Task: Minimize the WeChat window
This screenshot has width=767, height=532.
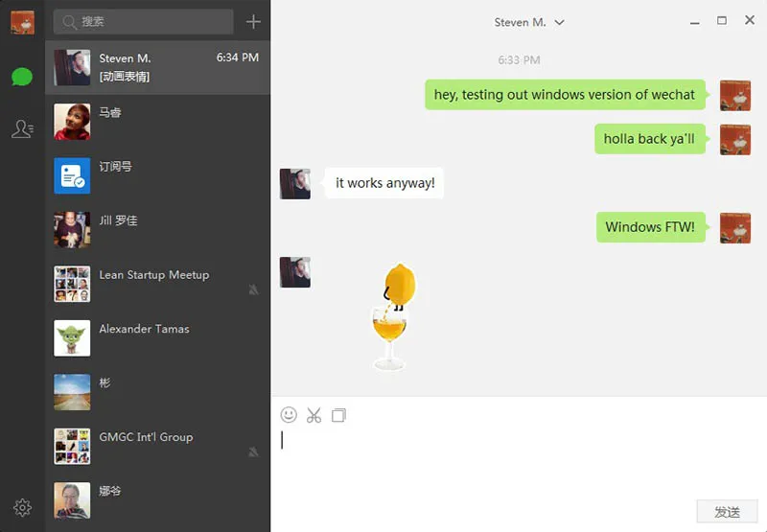Action: [694, 22]
